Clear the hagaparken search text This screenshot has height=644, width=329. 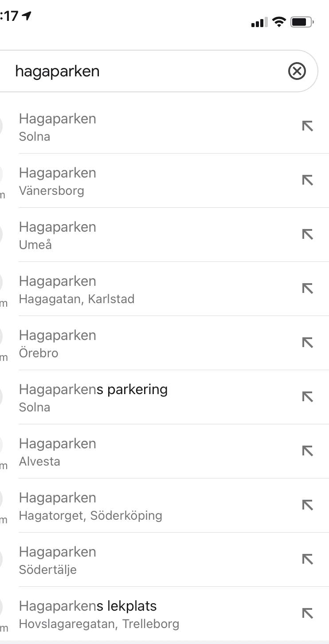click(297, 71)
